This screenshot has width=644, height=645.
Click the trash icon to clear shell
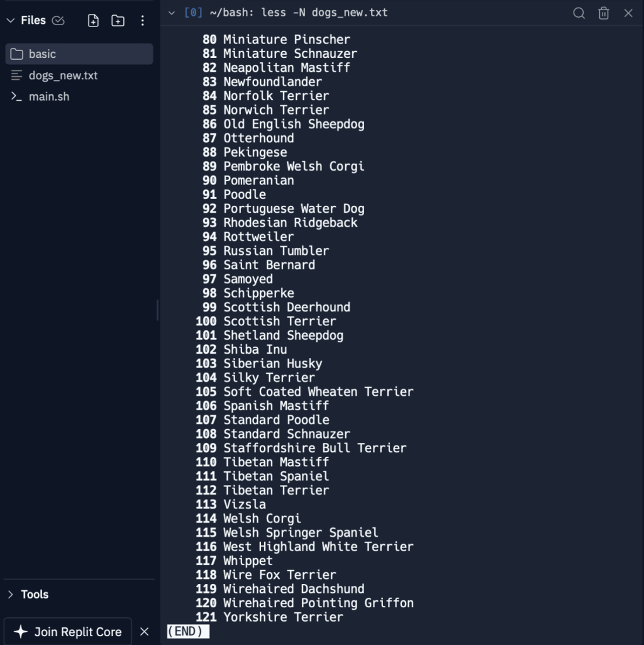pyautogui.click(x=604, y=13)
